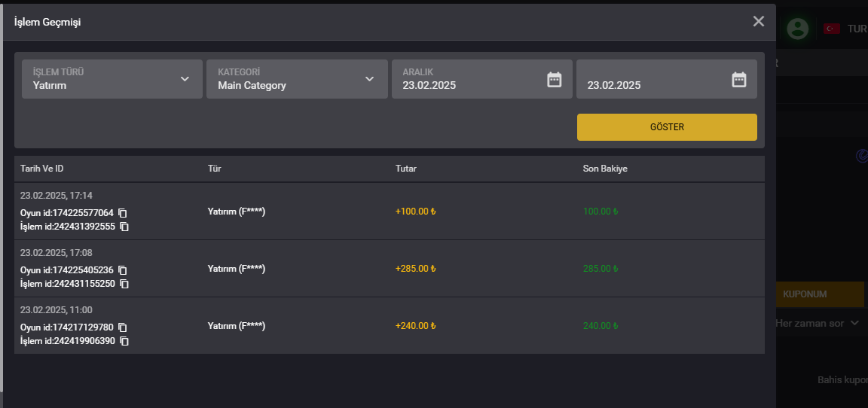Open the KUPONUM tab behind dialog

click(820, 294)
